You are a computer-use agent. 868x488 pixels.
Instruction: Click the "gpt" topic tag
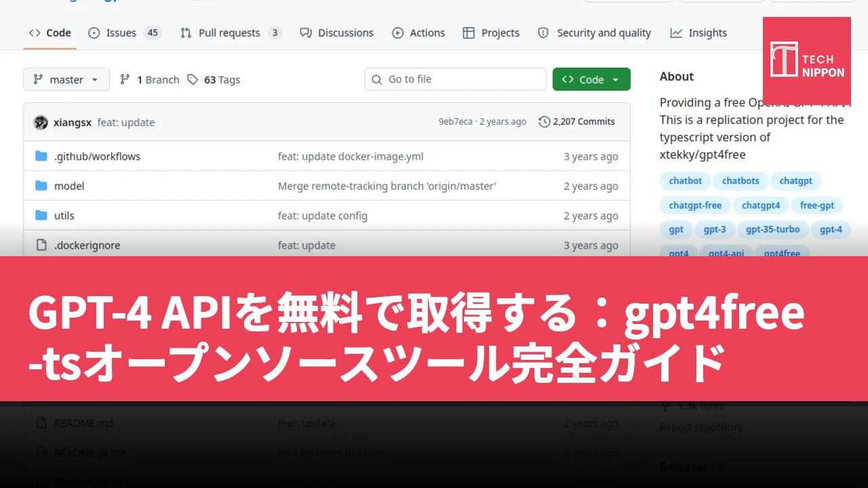[676, 229]
